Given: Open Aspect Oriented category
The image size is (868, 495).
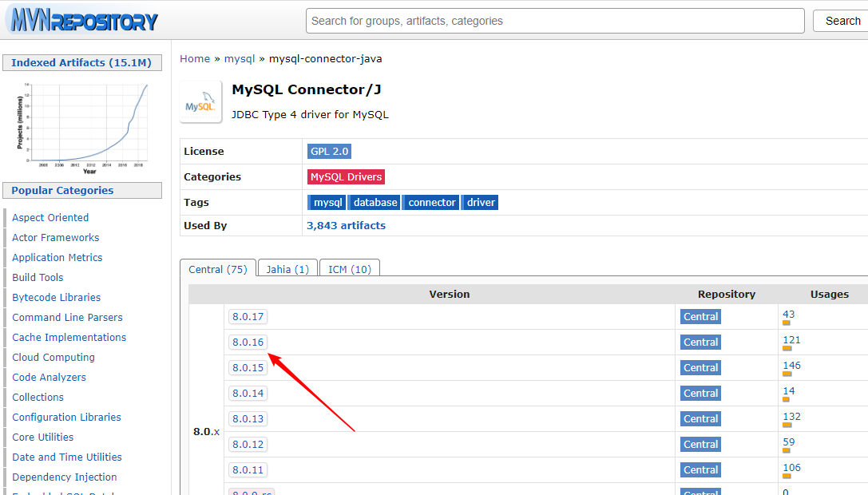Looking at the screenshot, I should [x=50, y=218].
